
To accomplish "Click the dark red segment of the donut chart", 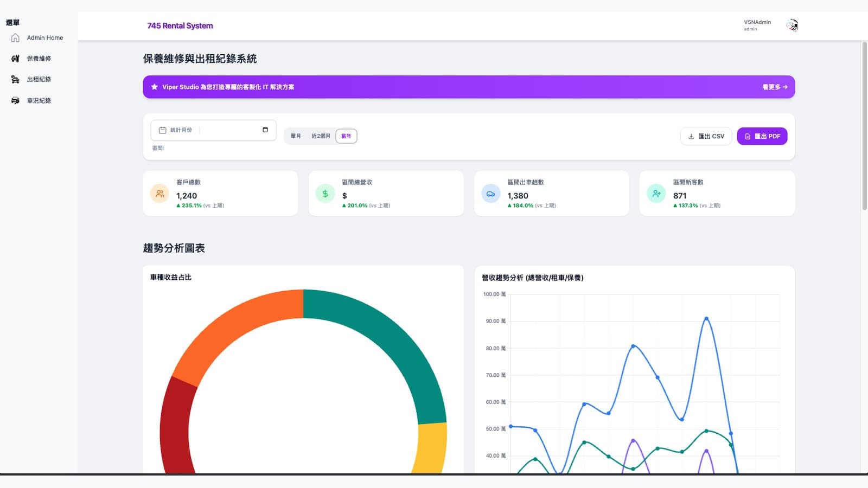I will 176,428.
